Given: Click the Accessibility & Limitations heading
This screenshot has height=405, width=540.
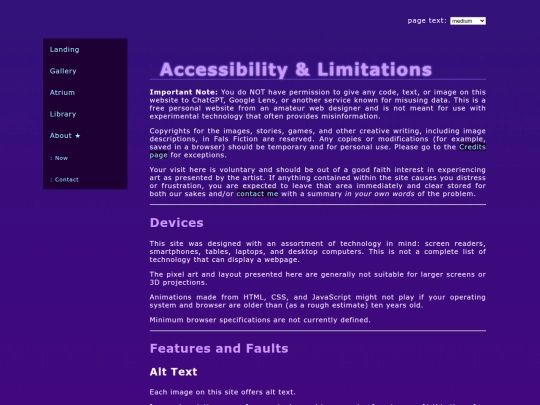Looking at the screenshot, I should (295, 70).
